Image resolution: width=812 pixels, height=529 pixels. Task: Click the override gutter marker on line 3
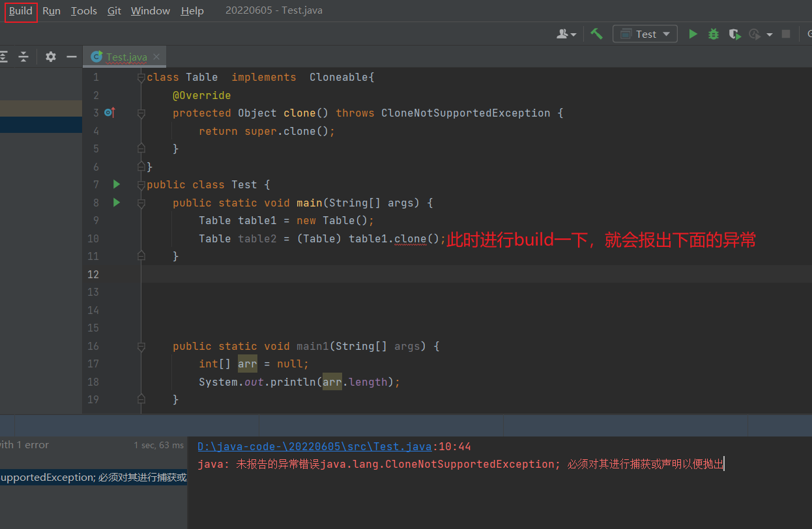[109, 113]
